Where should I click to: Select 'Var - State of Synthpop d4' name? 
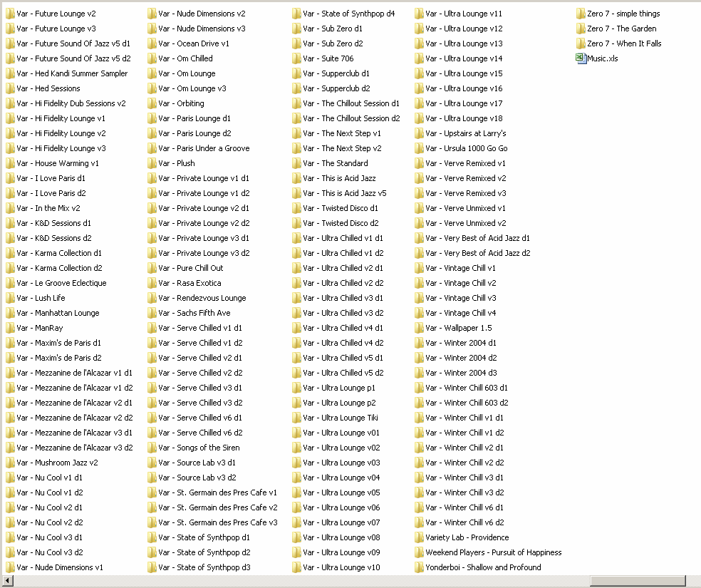[348, 14]
